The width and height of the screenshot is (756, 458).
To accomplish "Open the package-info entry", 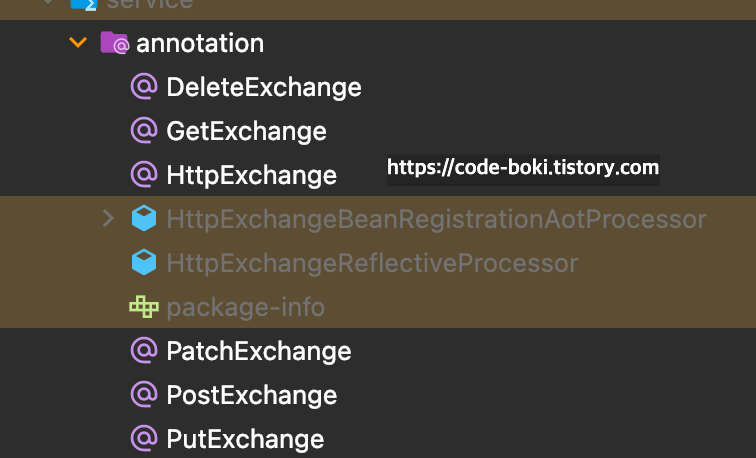I will click(245, 308).
